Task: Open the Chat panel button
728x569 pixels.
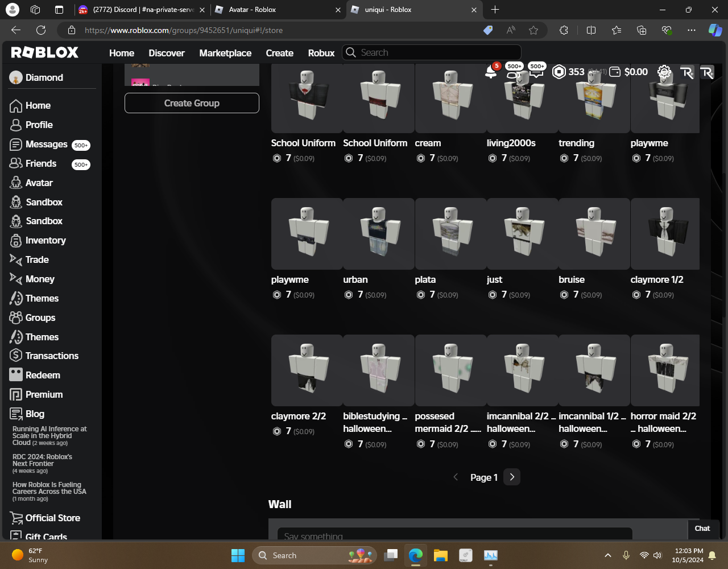Action: [x=702, y=529]
